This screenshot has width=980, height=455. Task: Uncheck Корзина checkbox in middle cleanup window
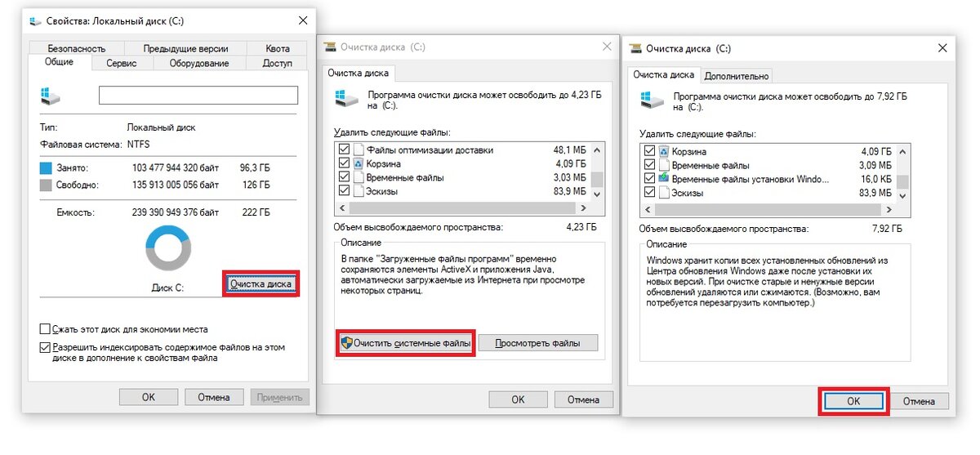tap(344, 163)
